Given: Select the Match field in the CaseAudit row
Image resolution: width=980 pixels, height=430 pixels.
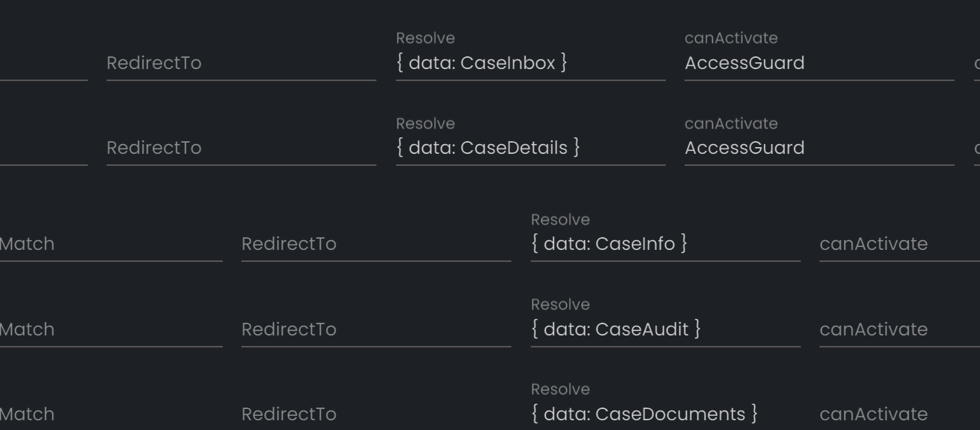Looking at the screenshot, I should [x=111, y=329].
